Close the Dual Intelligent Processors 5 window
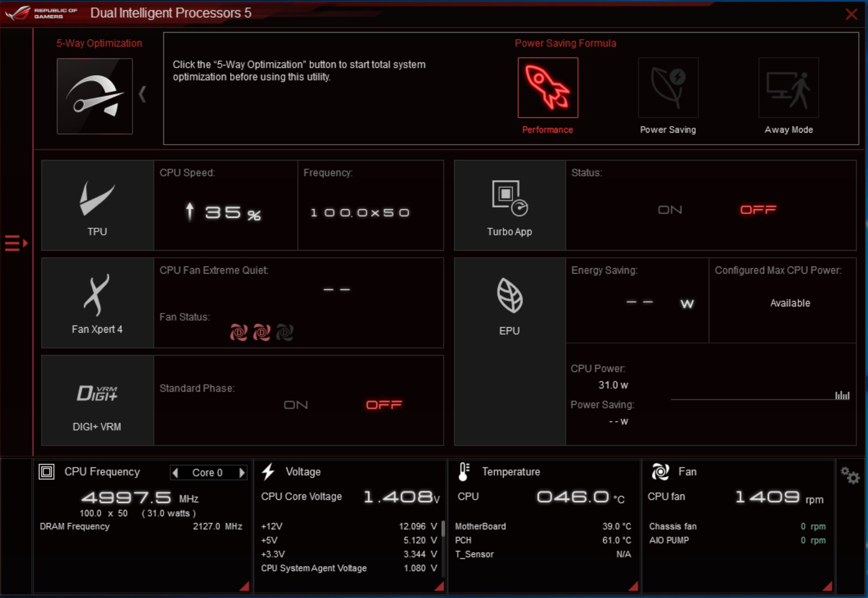The height and width of the screenshot is (598, 868). [x=851, y=14]
